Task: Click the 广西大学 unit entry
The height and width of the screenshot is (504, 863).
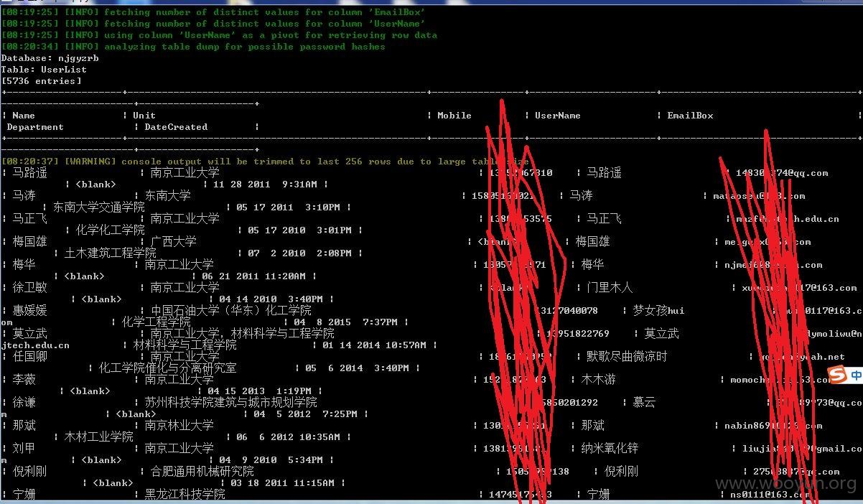Action: (x=173, y=241)
